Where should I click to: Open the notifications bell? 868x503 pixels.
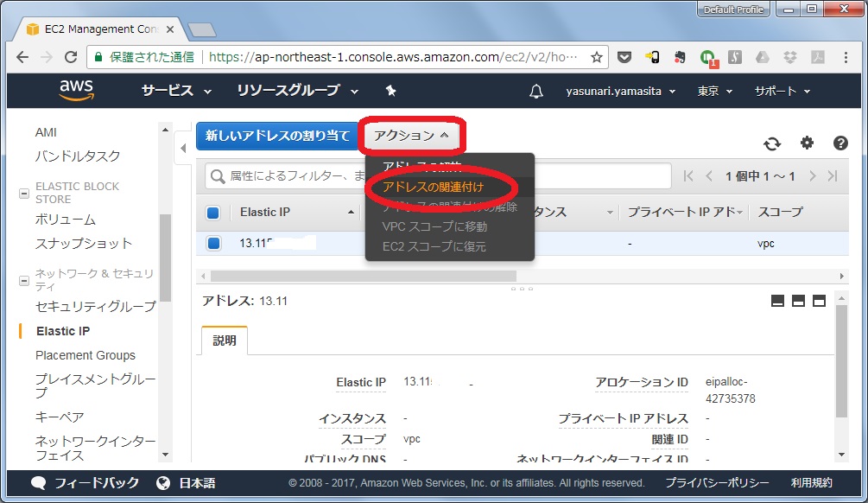(535, 92)
